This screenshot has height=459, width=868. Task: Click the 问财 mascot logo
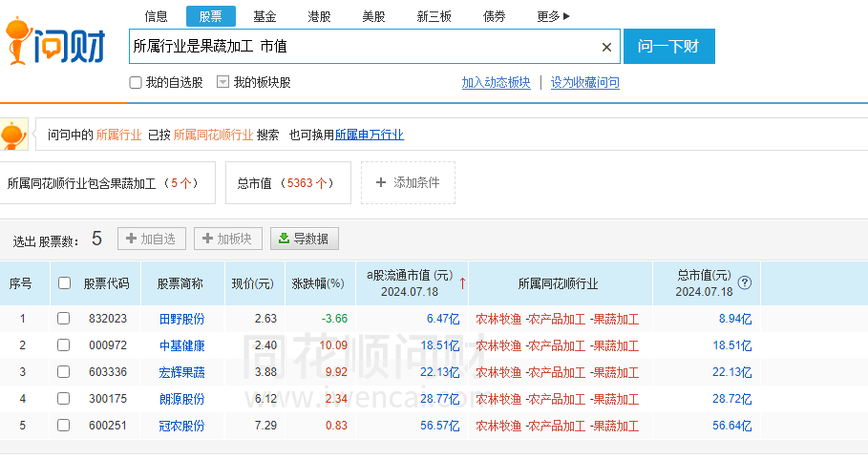click(55, 41)
